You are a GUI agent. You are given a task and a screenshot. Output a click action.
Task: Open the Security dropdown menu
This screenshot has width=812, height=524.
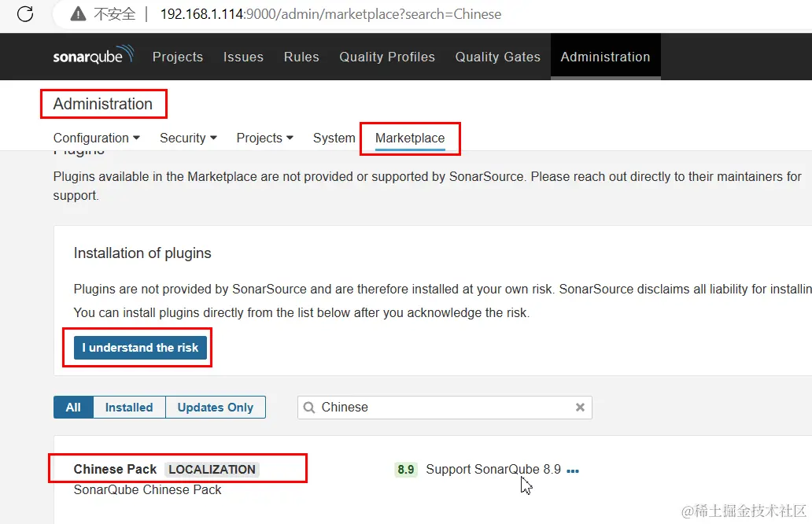(188, 138)
